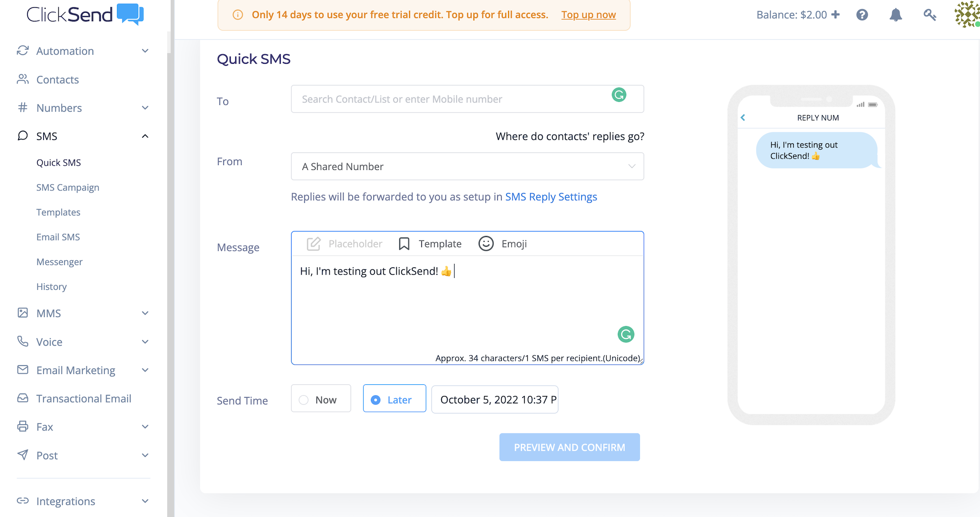Click the Emoji smiley icon

(x=486, y=243)
